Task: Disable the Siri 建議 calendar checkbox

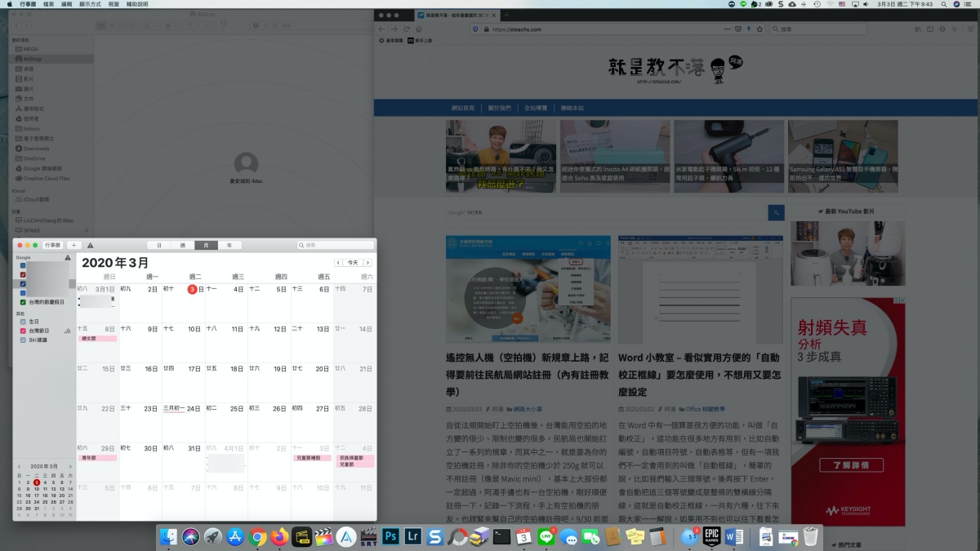Action: [23, 340]
